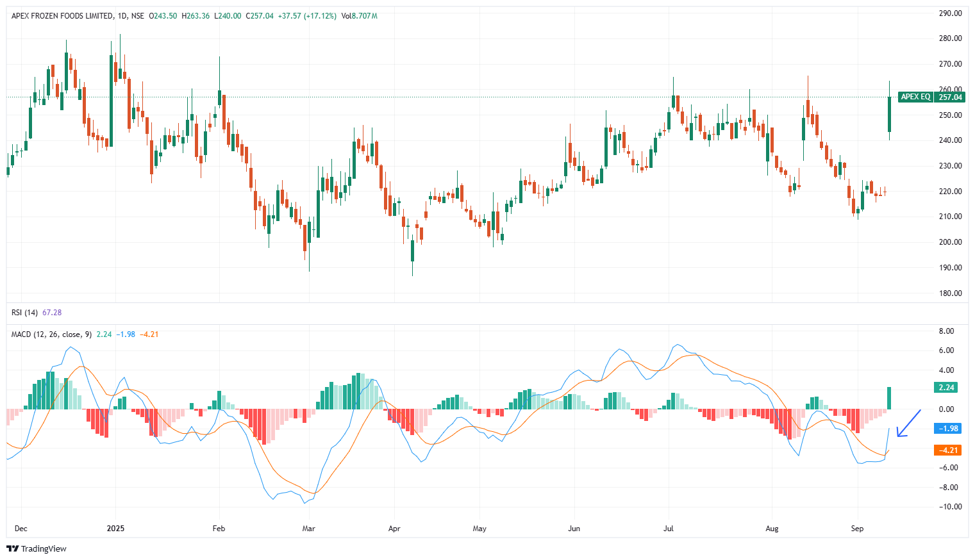Click the 200.00 price axis label

950,242
